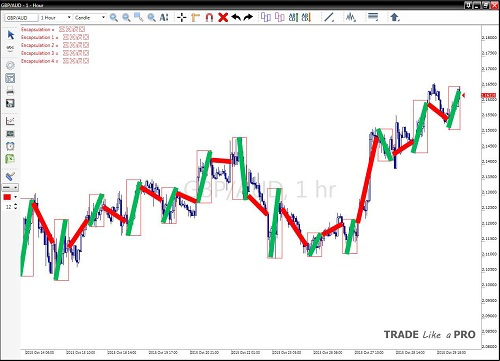This screenshot has width=500, height=361.
Task: Select the zoom-to-area box tool
Action: pyautogui.click(x=138, y=17)
